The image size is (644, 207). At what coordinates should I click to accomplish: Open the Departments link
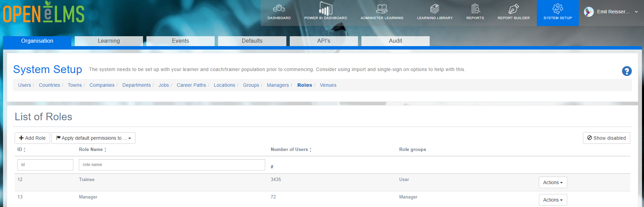[137, 85]
